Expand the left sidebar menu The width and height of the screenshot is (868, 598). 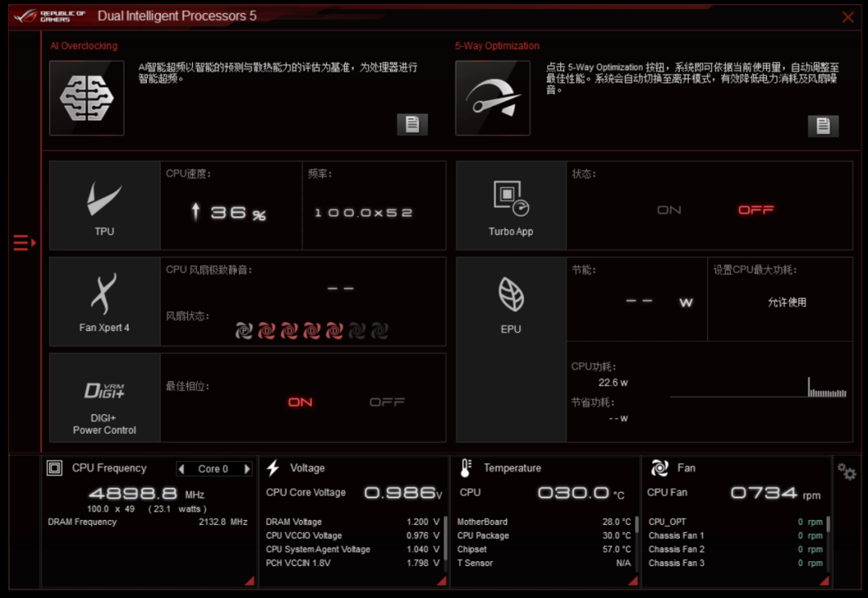(x=24, y=243)
